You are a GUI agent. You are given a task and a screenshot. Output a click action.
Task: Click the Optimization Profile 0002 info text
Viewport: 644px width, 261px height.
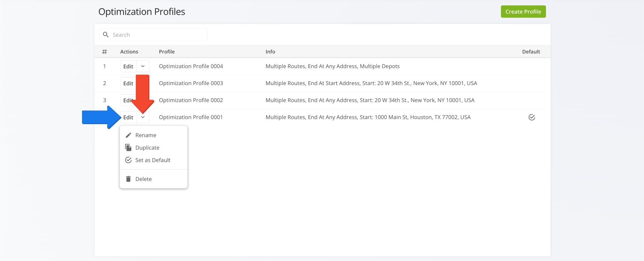coord(370,100)
